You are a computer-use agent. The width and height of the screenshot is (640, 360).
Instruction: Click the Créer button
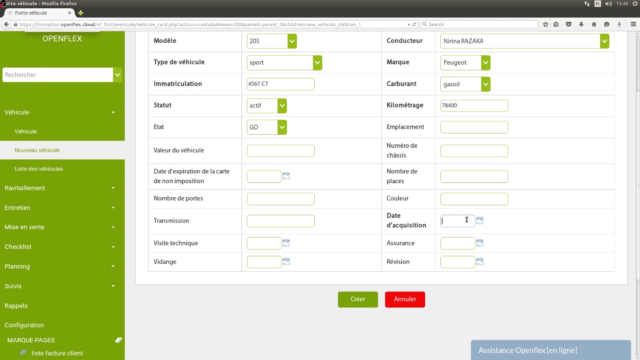click(358, 299)
